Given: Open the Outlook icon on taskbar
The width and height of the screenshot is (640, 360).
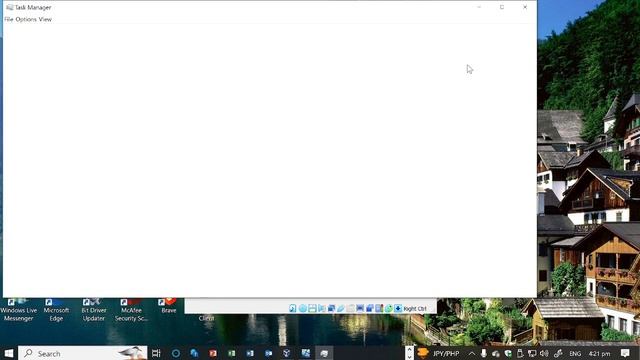Looking at the screenshot, I should pyautogui.click(x=269, y=353).
